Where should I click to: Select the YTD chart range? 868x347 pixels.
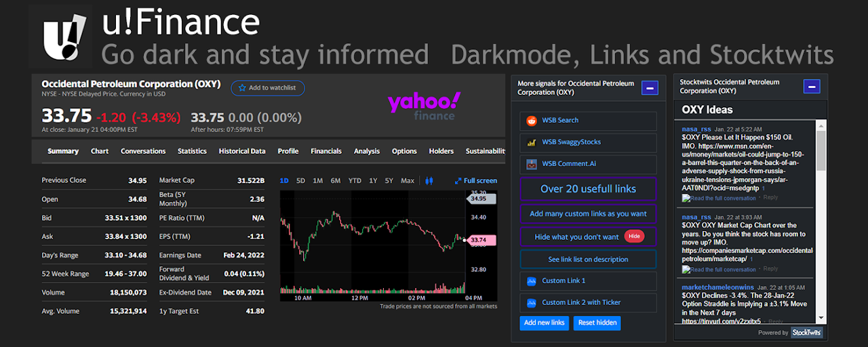355,181
